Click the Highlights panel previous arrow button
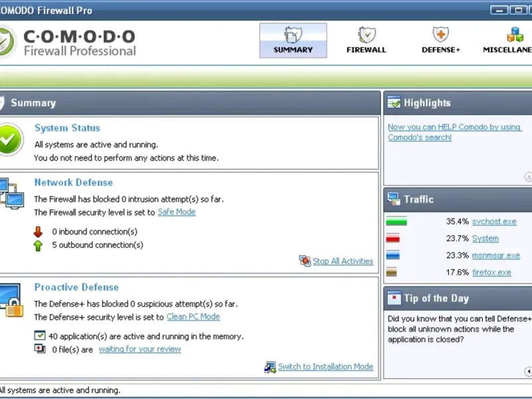Image resolution: width=532 pixels, height=399 pixels. point(528,177)
